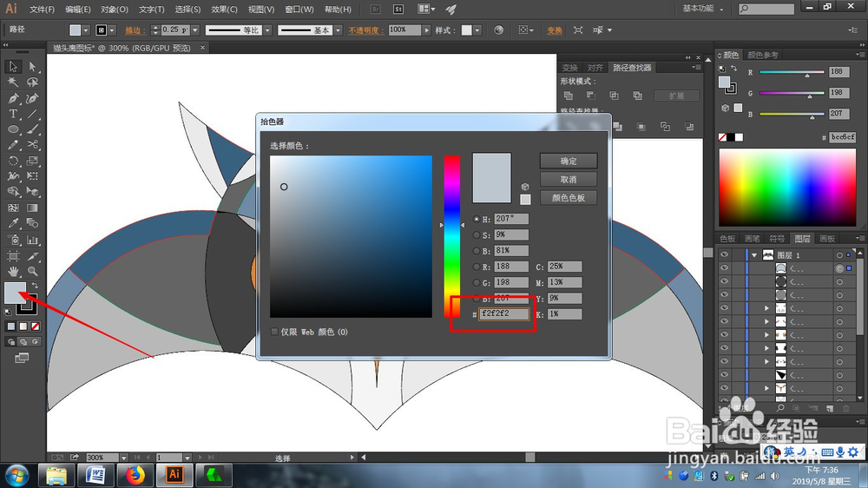Switch to the 对齐 panel tab
This screenshot has height=488, width=868.
pos(595,68)
